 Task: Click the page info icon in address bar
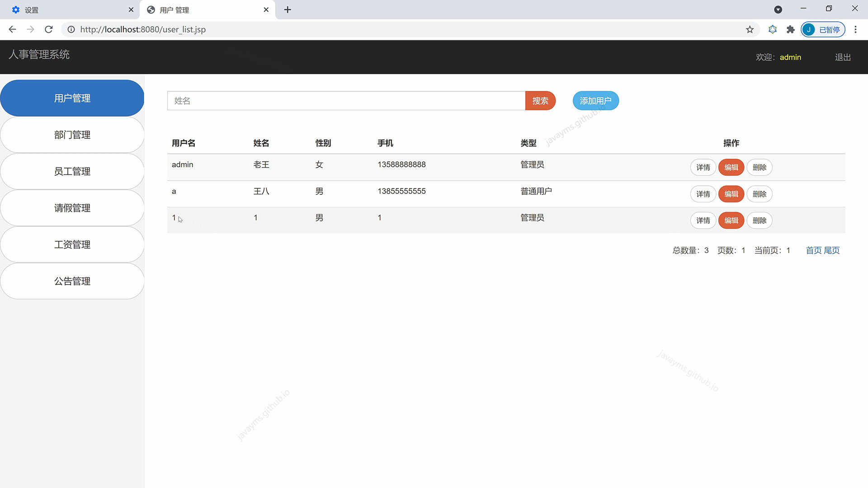point(71,29)
